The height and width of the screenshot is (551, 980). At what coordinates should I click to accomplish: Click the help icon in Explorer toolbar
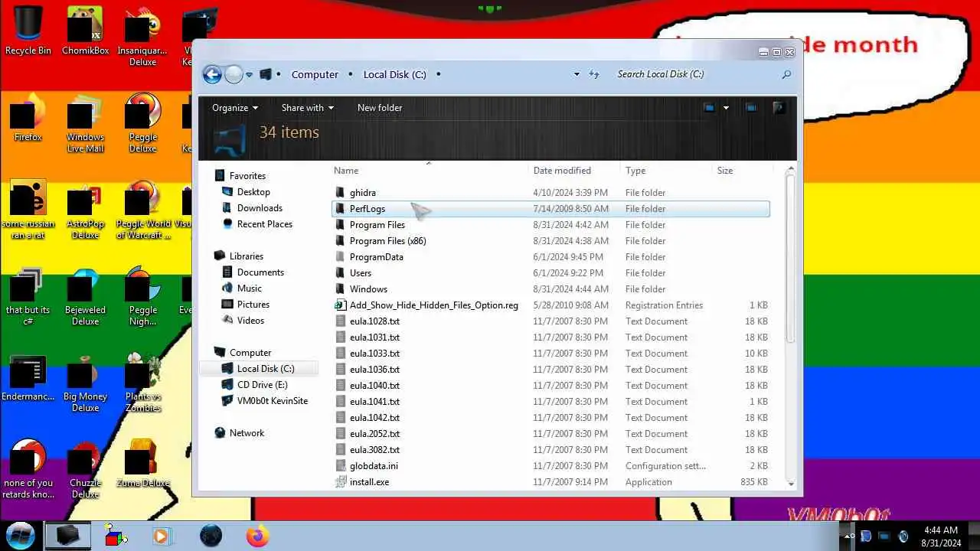(x=779, y=108)
